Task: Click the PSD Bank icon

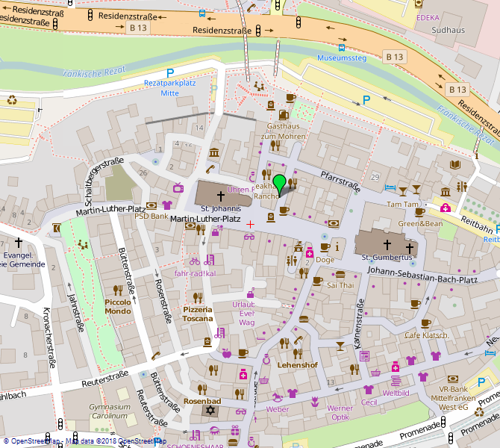Action: pos(152,205)
